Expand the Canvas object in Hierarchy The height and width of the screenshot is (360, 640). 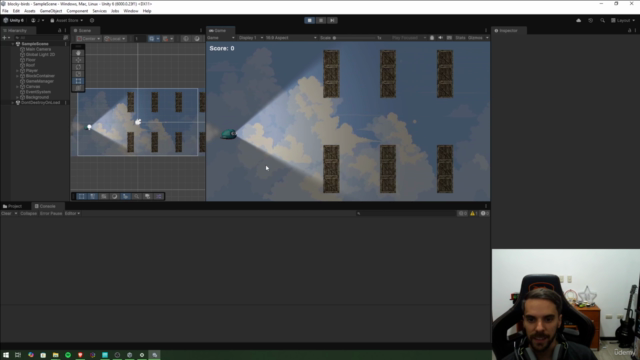pos(17,87)
